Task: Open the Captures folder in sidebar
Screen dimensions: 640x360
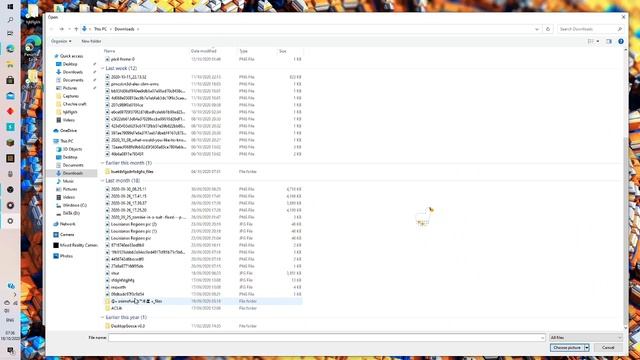Action: 71,96
